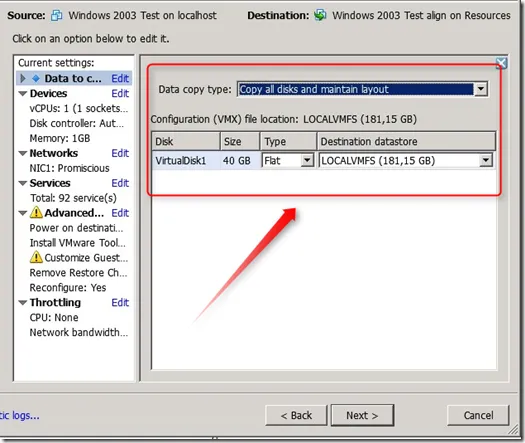
Task: Select the Network bandwidth row
Action: (79, 332)
